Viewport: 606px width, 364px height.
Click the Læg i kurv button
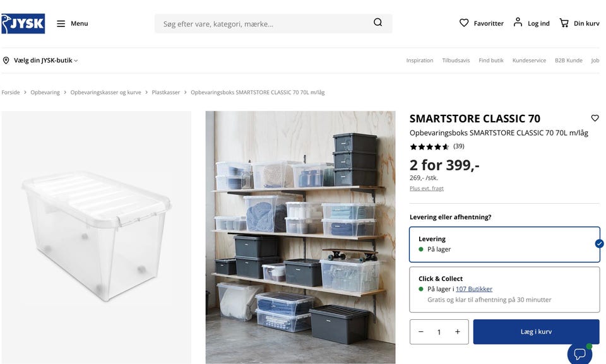[536, 332]
